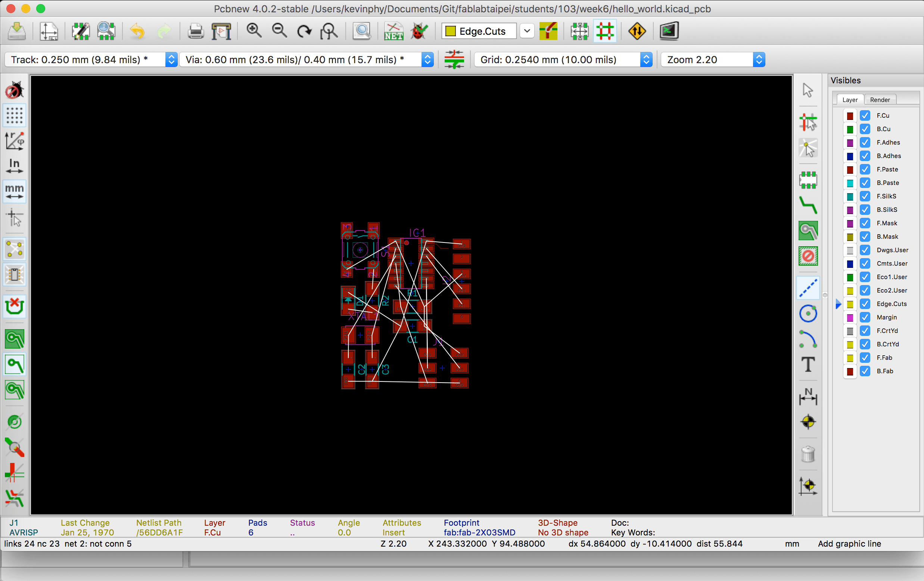Select the add circle tool
Image resolution: width=924 pixels, height=581 pixels.
pyautogui.click(x=808, y=314)
